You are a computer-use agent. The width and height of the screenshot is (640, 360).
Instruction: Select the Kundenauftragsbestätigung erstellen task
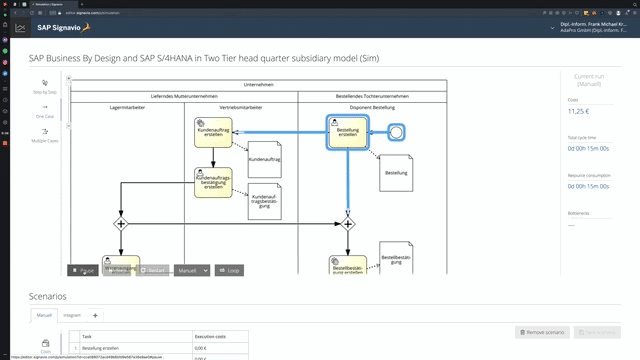[213, 182]
